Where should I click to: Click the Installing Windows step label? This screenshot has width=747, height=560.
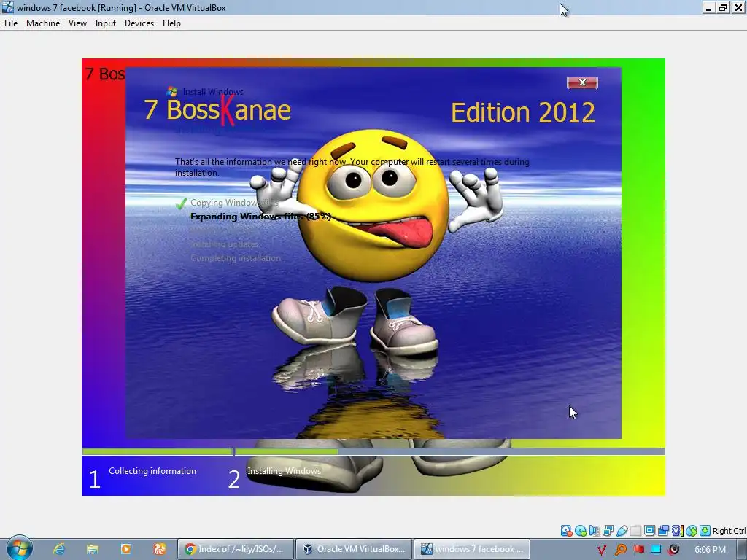pyautogui.click(x=285, y=471)
